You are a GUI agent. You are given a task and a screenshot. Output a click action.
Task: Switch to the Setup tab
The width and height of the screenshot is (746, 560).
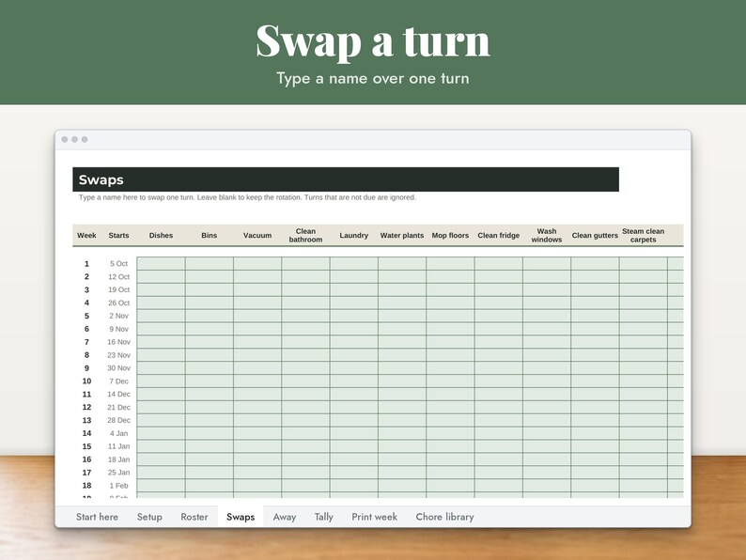click(149, 517)
